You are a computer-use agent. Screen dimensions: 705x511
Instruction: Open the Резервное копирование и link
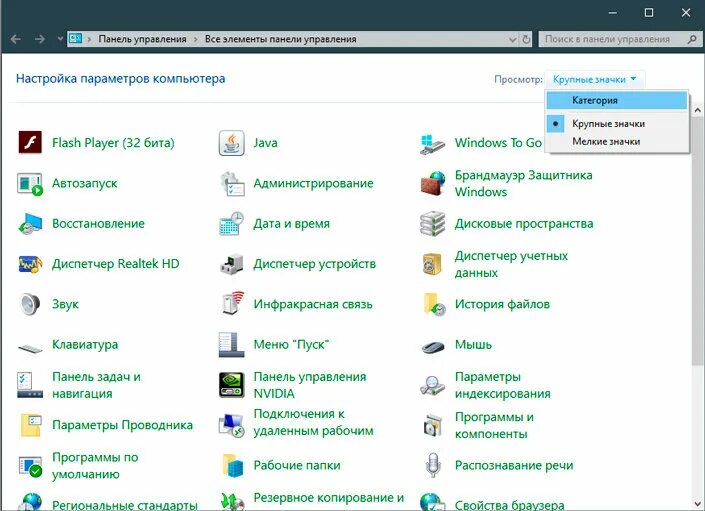click(329, 498)
